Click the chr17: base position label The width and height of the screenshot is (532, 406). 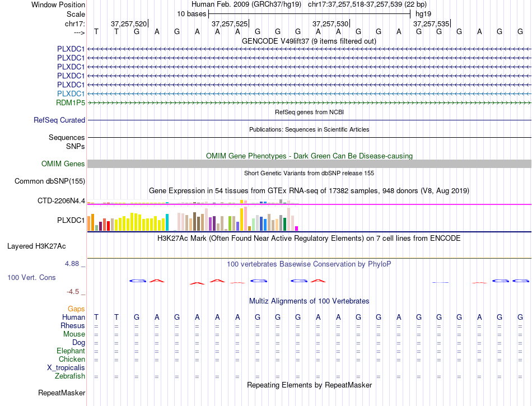pos(75,24)
